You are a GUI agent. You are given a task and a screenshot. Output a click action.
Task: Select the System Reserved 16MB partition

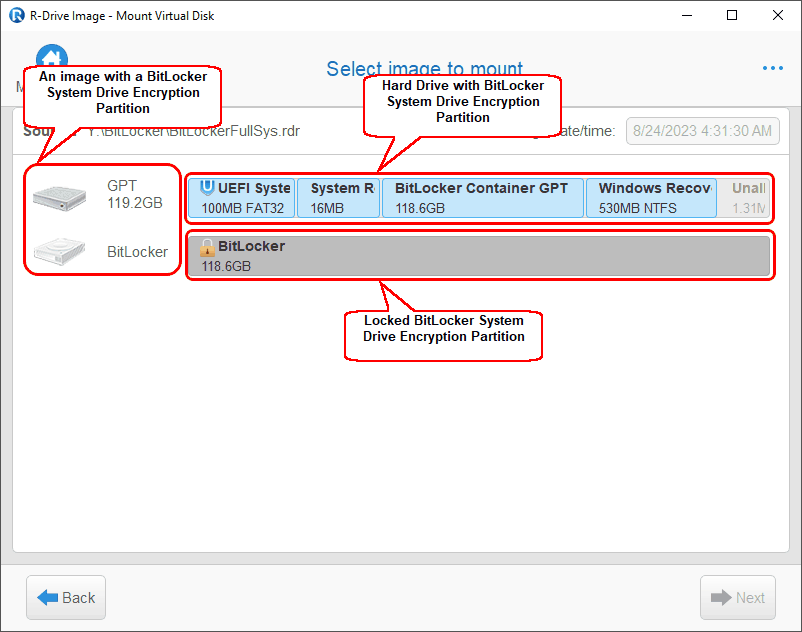click(339, 198)
